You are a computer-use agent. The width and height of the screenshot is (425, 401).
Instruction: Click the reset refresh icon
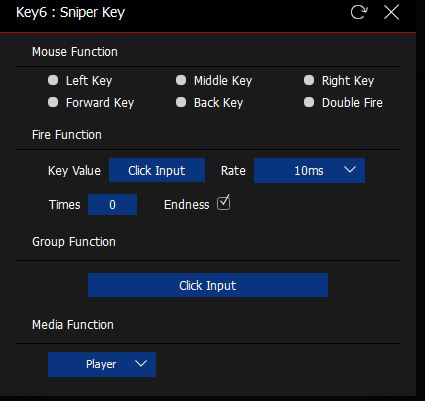tap(359, 12)
